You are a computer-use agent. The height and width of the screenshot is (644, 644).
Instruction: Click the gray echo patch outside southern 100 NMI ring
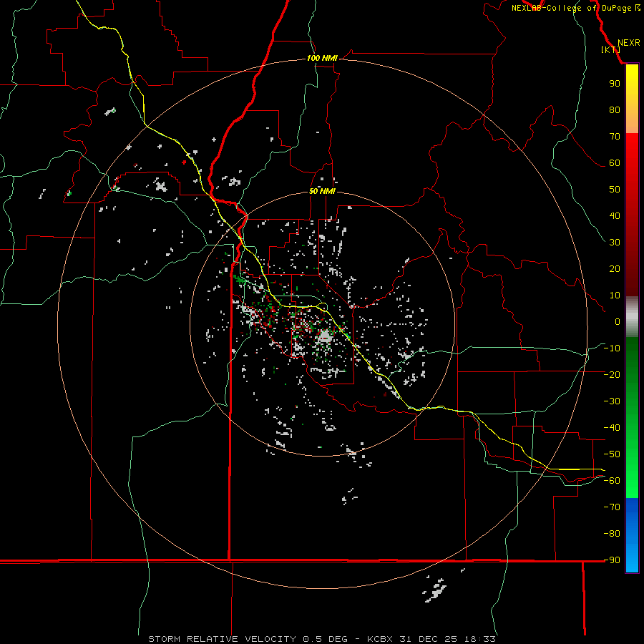pyautogui.click(x=434, y=590)
